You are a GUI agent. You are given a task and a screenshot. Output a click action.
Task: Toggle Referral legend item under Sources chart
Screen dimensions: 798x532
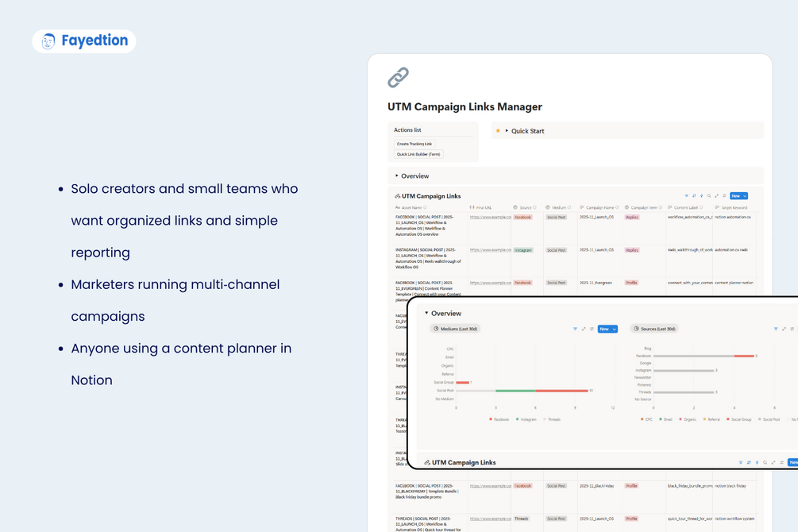(x=711, y=419)
